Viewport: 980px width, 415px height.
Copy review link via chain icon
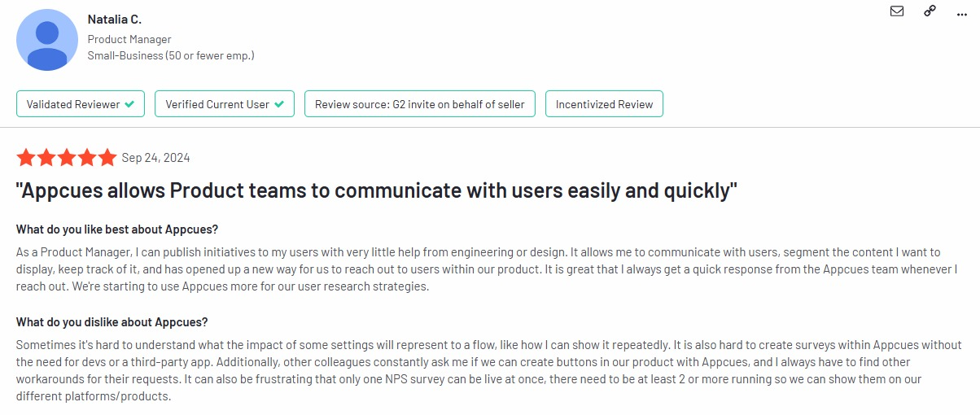tap(930, 11)
